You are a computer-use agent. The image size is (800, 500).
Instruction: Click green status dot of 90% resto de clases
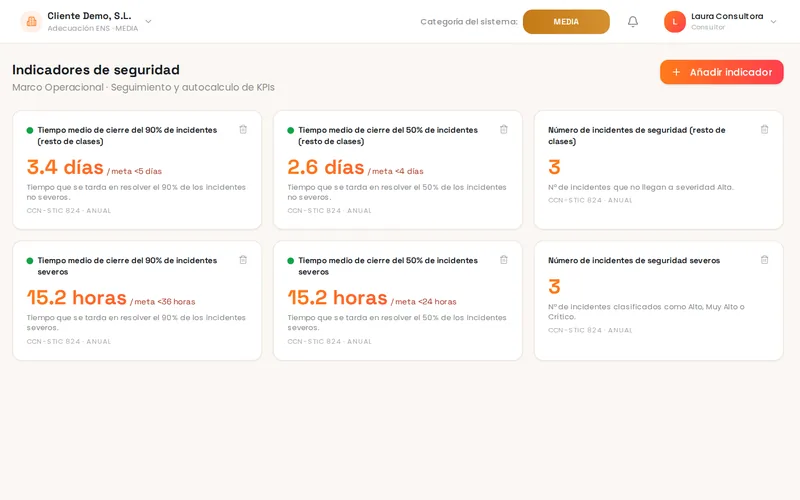(30, 130)
